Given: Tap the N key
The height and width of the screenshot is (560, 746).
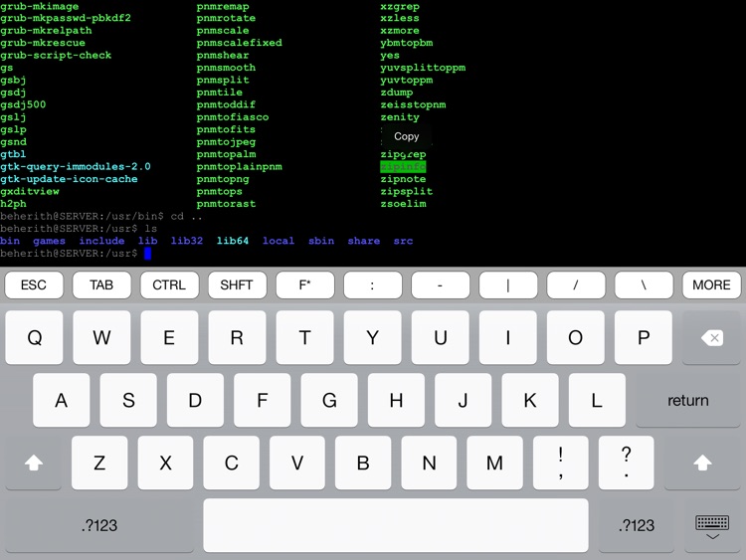Looking at the screenshot, I should [x=429, y=463].
